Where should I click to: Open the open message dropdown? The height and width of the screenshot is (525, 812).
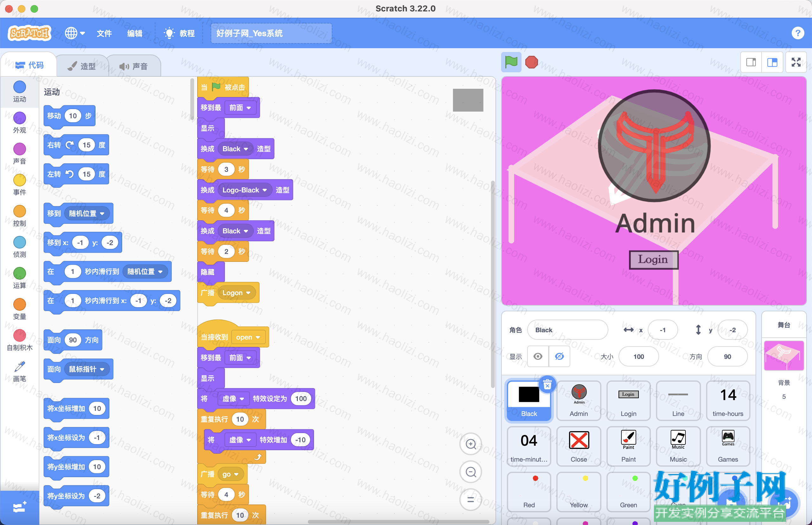248,337
